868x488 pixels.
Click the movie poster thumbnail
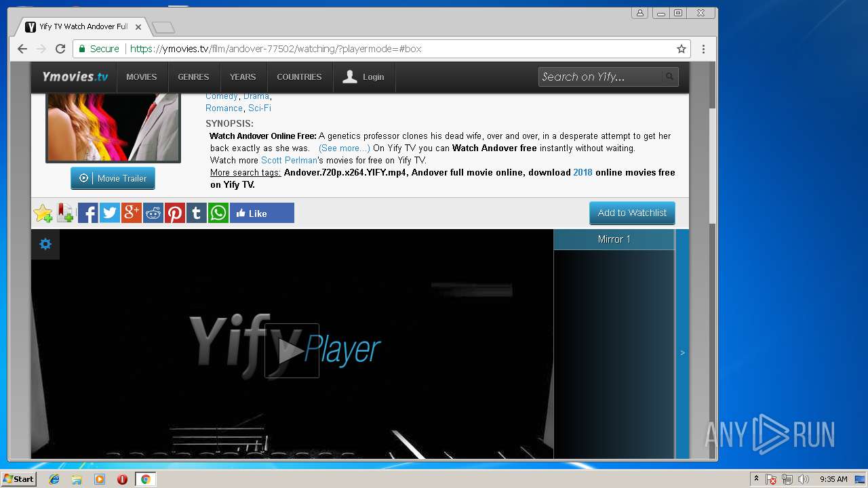click(113, 127)
